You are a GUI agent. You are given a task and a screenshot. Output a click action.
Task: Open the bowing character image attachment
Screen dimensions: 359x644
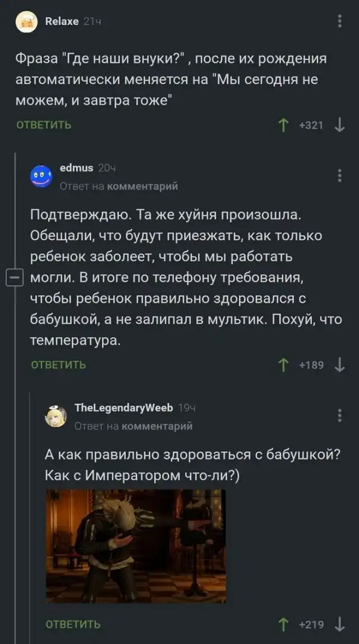[x=136, y=545]
